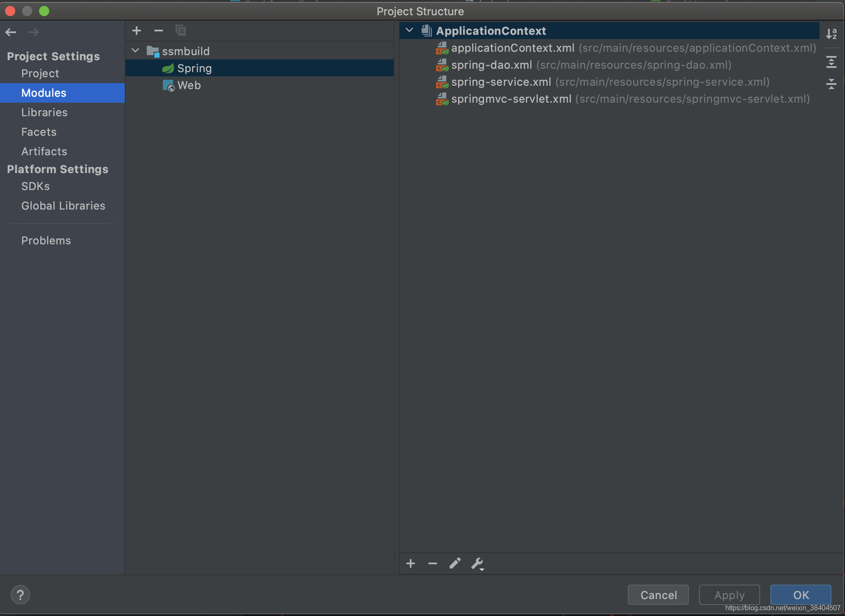Image resolution: width=845 pixels, height=616 pixels.
Task: Click the springmvc-servlet.xml file icon
Action: 442,99
